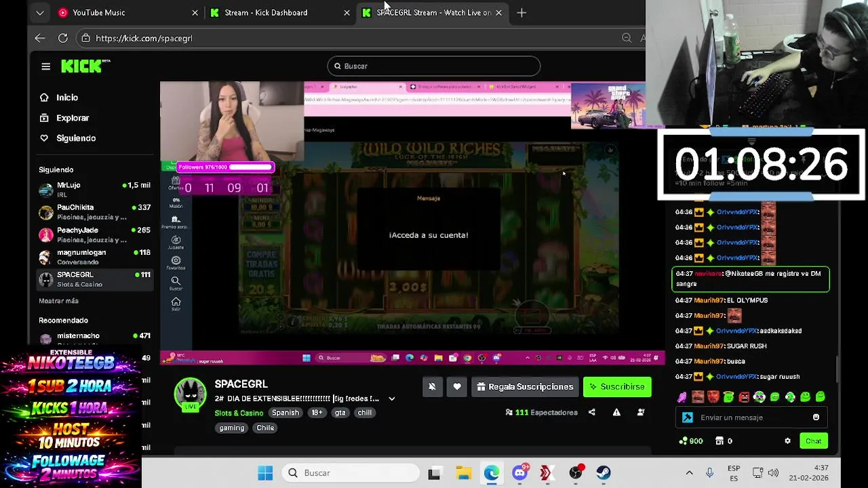Click the Spanish tag

coord(285,413)
